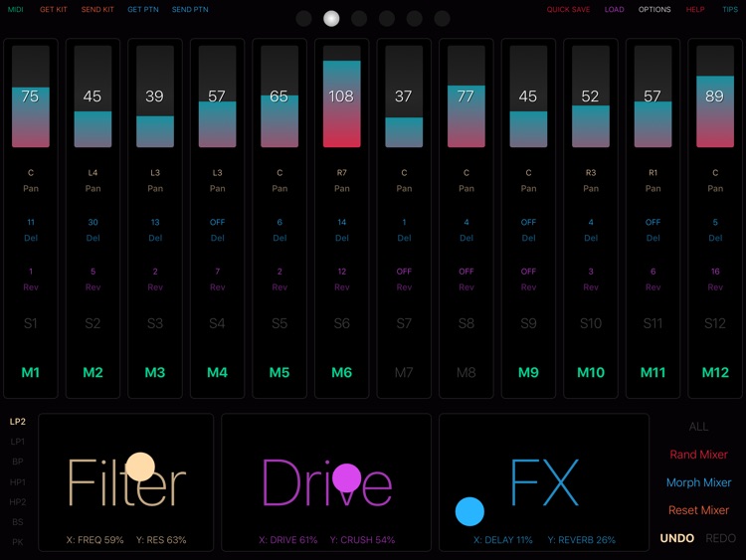Select the third page dot at top
746x560 pixels.
click(359, 19)
